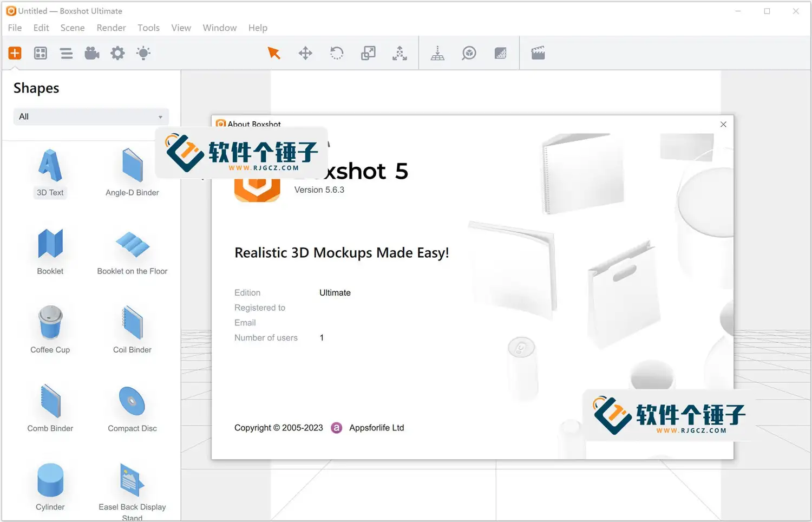Click the Appsforlife Ltd link
The height and width of the screenshot is (522, 812).
pos(377,428)
